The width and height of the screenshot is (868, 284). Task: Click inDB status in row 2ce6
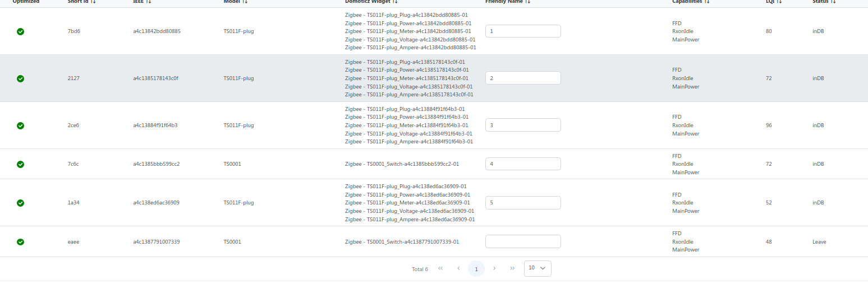point(818,125)
